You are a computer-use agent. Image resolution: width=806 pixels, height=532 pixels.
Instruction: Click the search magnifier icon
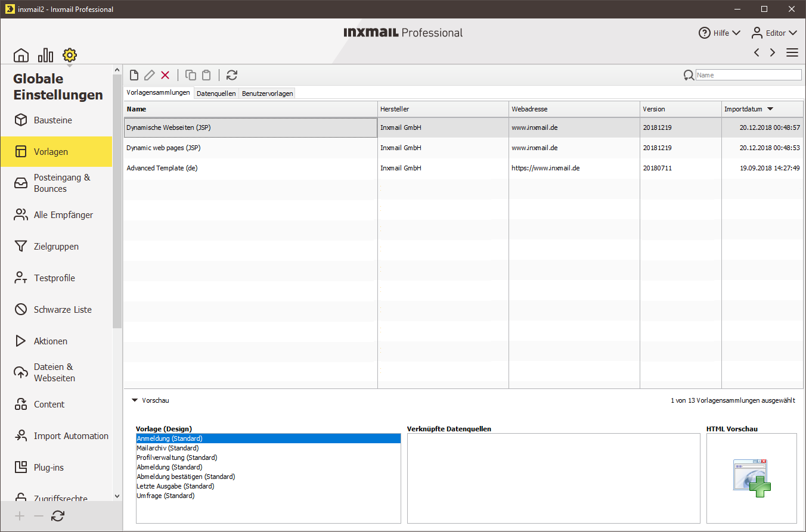click(689, 75)
